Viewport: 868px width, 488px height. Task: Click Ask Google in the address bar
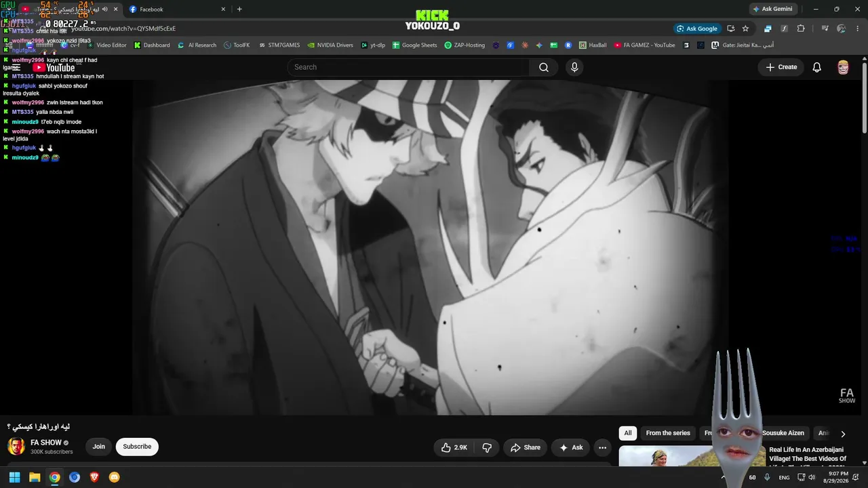click(x=696, y=28)
